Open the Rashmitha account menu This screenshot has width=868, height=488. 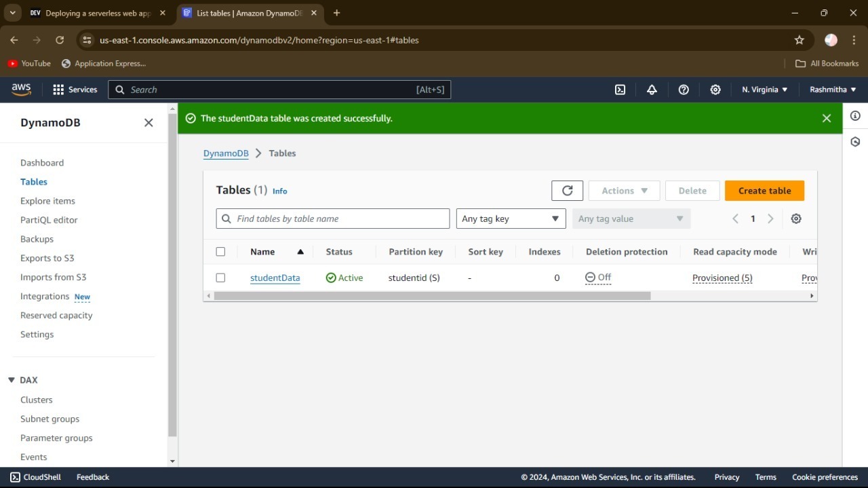[833, 90]
